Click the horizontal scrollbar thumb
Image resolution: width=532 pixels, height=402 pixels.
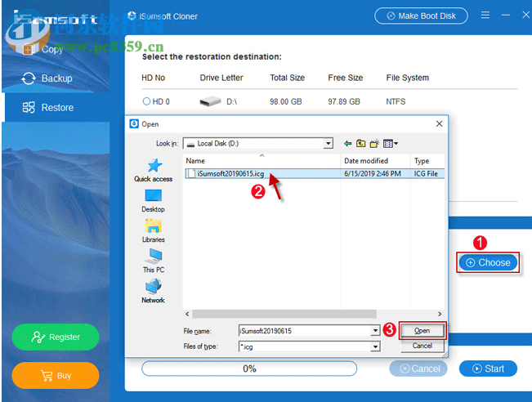(x=284, y=314)
